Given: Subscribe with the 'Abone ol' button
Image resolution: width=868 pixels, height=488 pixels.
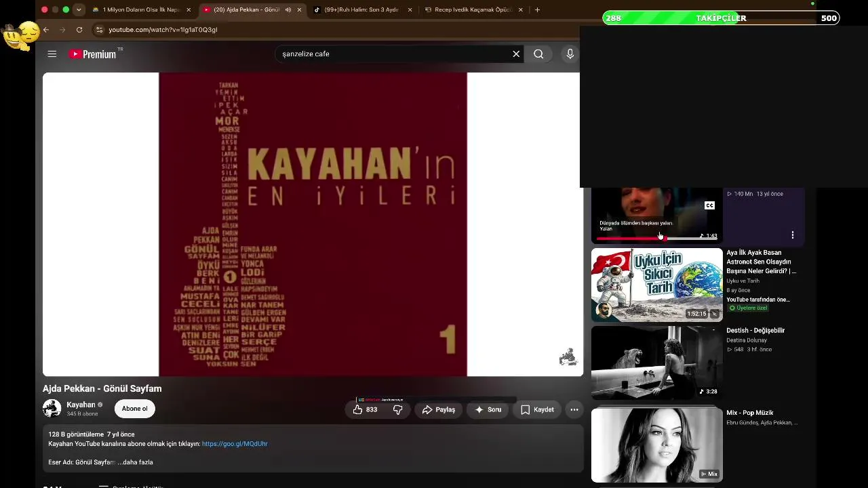Looking at the screenshot, I should point(134,409).
